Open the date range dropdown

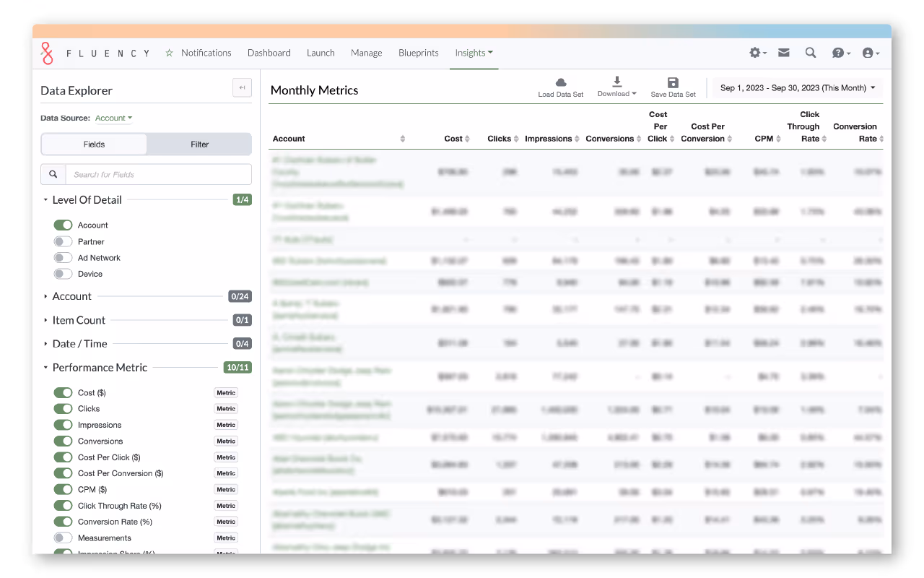[798, 88]
